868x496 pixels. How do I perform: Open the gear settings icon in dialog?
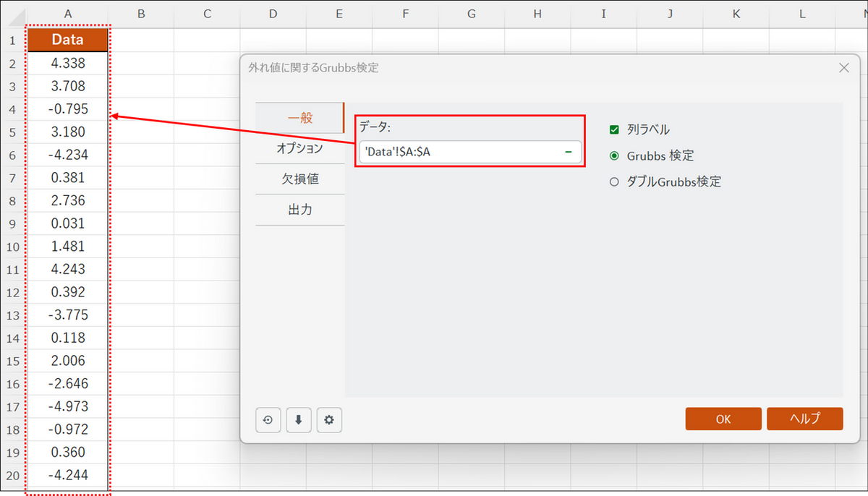point(329,419)
